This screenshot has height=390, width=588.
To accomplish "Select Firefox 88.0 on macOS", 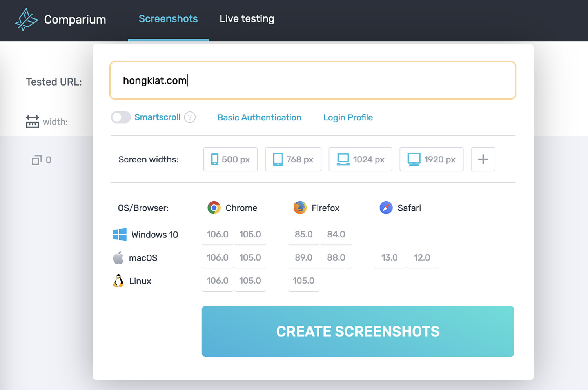I will point(336,258).
